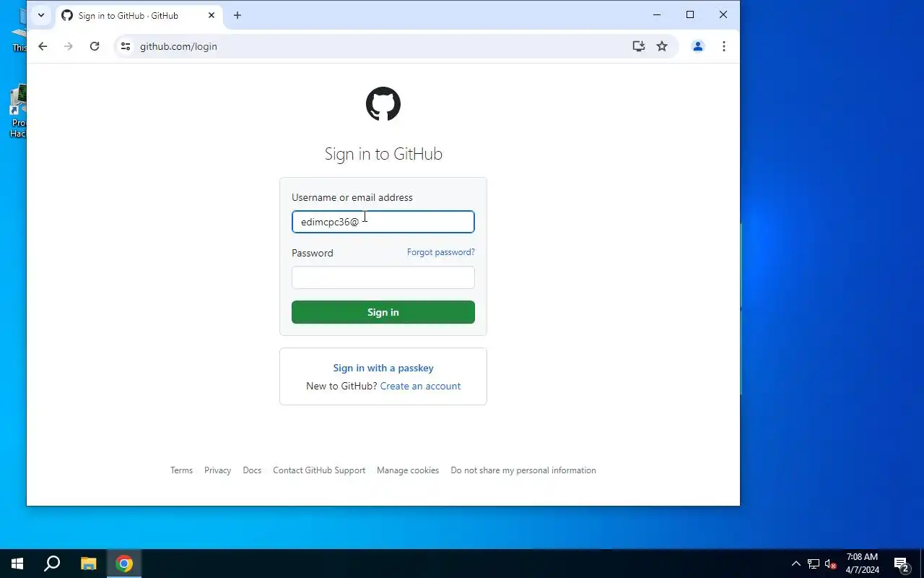Bookmark this page with the star icon
Screen dimensions: 924x578
point(662,46)
